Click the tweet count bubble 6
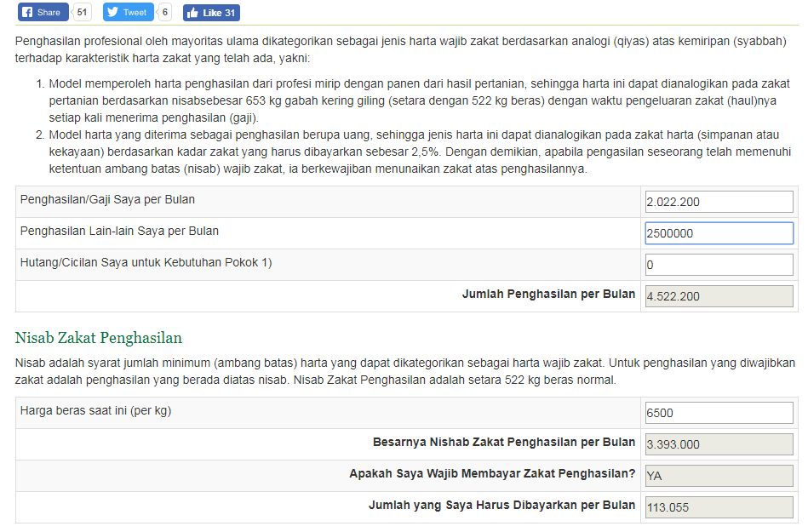This screenshot has width=808, height=532. point(165,13)
